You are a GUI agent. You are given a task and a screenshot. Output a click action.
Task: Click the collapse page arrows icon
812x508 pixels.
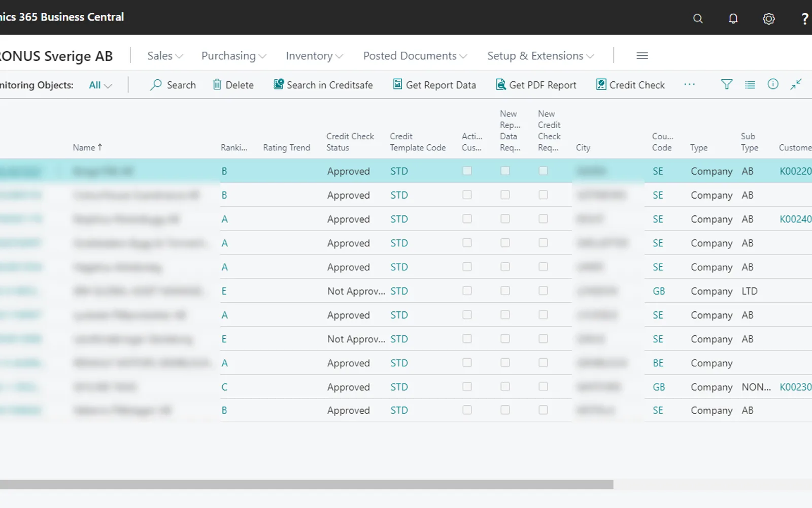pyautogui.click(x=796, y=84)
